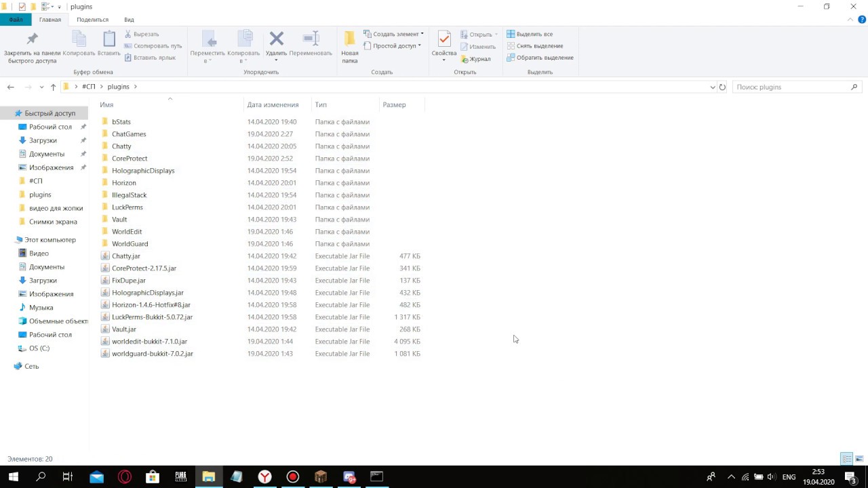Image resolution: width=868 pixels, height=488 pixels.
Task: Switch to the Поделиться tab
Action: click(x=92, y=20)
